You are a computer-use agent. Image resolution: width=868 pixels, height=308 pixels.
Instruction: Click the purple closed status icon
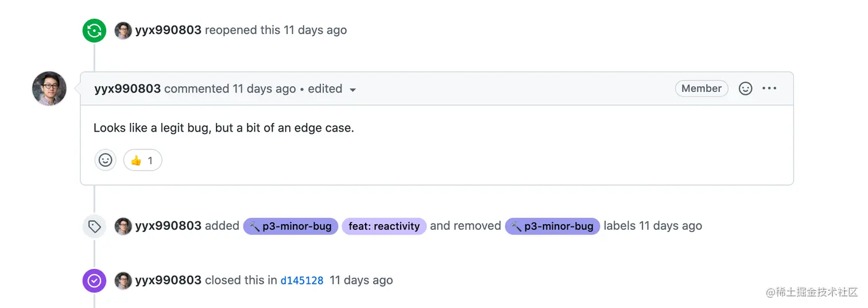pyautogui.click(x=94, y=280)
